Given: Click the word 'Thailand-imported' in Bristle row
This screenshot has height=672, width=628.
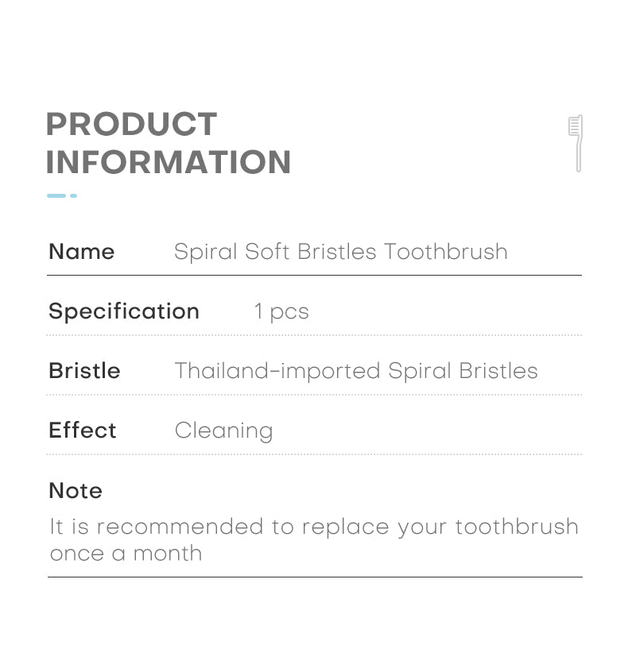Looking at the screenshot, I should (x=277, y=371).
